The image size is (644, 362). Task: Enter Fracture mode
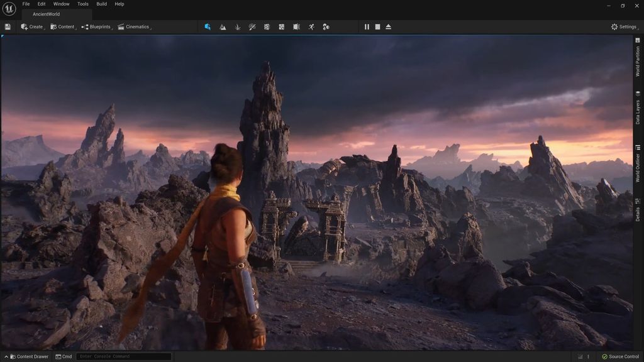coord(267,26)
